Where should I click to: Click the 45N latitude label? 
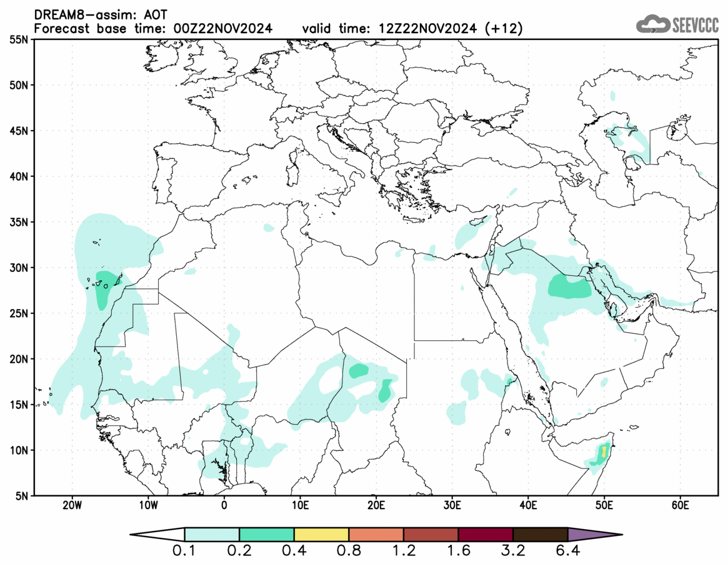point(19,131)
